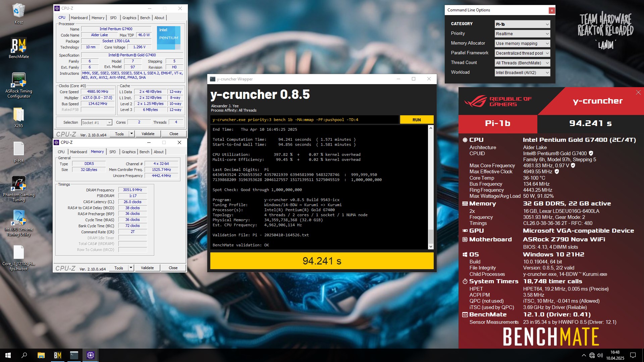
Task: Open the volume tray icon
Action: click(600, 355)
